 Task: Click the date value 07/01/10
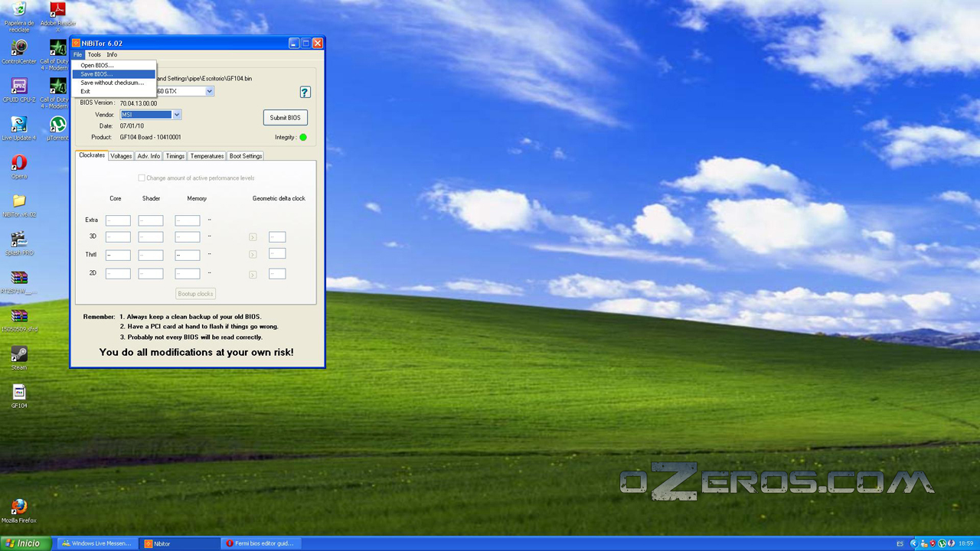point(132,126)
